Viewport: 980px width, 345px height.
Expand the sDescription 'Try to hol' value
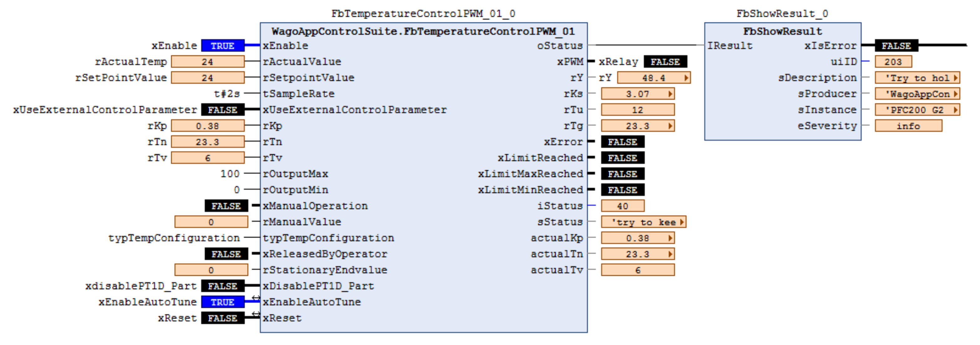[x=955, y=78]
